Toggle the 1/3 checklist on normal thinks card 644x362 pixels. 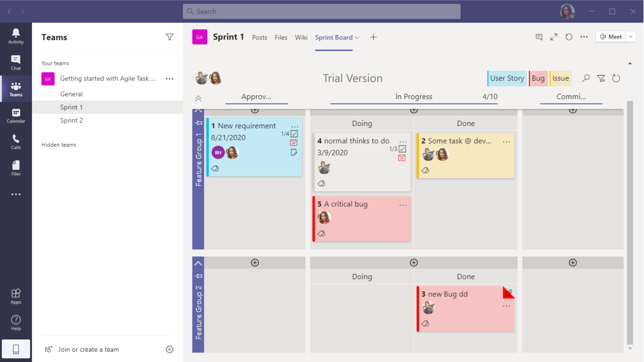tap(402, 149)
